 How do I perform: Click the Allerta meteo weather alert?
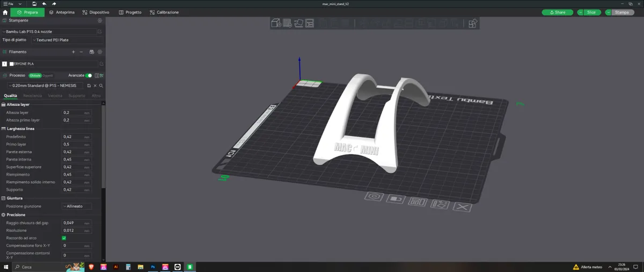(x=588, y=267)
